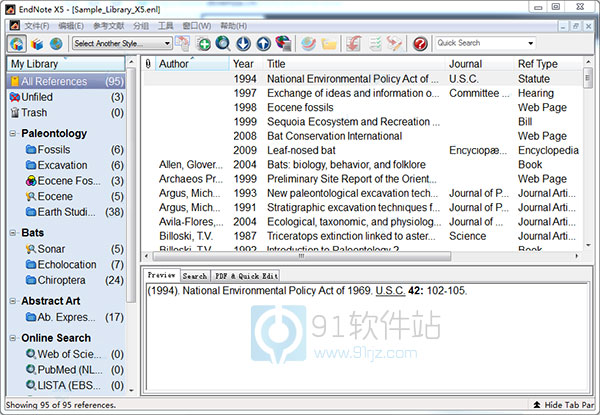Switch to the Search tab
The width and height of the screenshot is (600, 415).
click(x=194, y=275)
